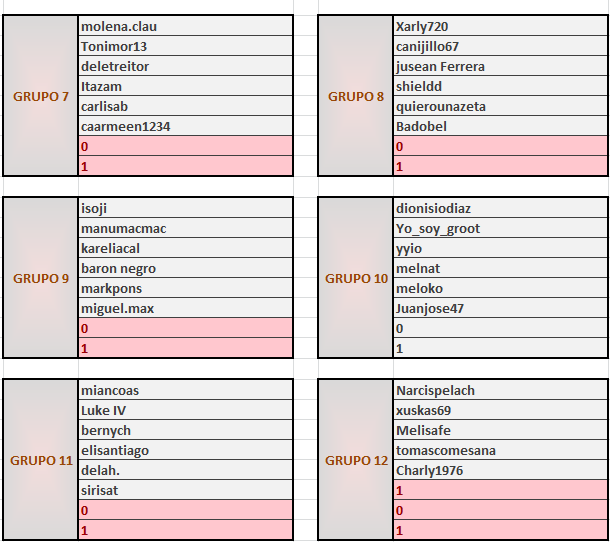This screenshot has height=542, width=610.
Task: Click the GRUPO 10 label cell
Action: 356,278
